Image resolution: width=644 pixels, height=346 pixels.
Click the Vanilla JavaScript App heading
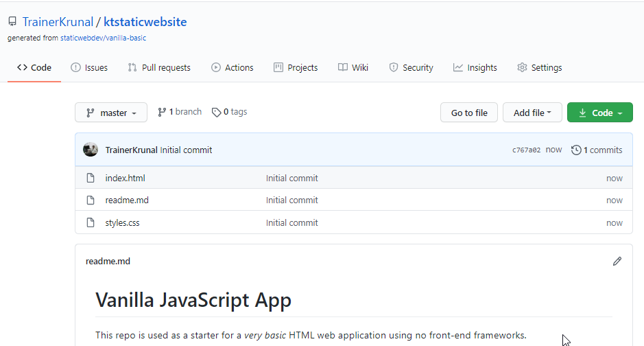click(x=193, y=300)
